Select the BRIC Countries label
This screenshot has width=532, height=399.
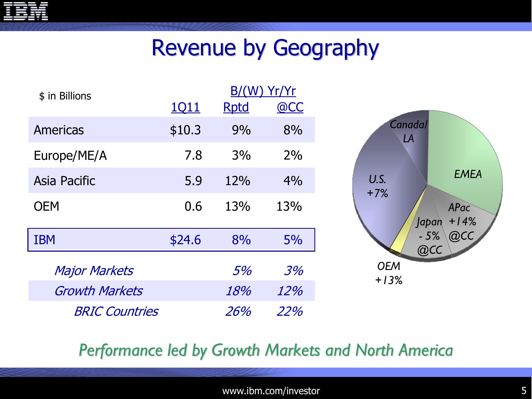coord(116,311)
